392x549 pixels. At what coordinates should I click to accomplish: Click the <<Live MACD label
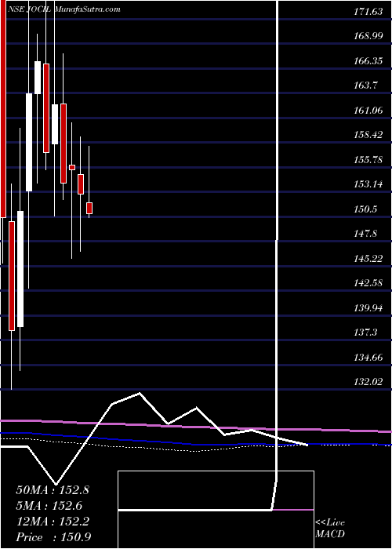330,529
